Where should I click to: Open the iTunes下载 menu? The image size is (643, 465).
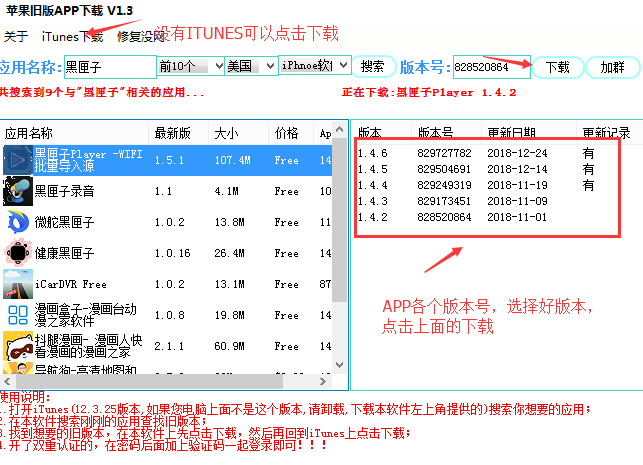[72, 36]
